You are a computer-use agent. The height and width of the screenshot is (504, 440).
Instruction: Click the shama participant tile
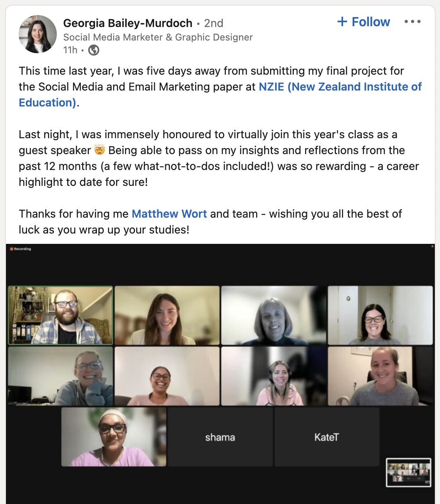tap(220, 437)
